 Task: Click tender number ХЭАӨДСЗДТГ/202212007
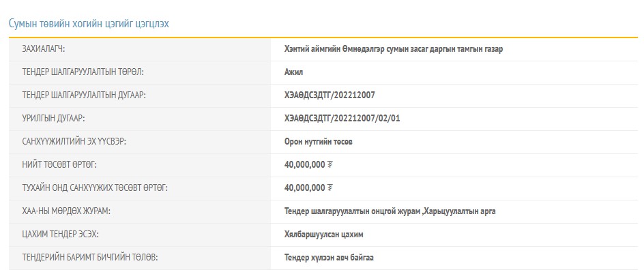(x=330, y=95)
